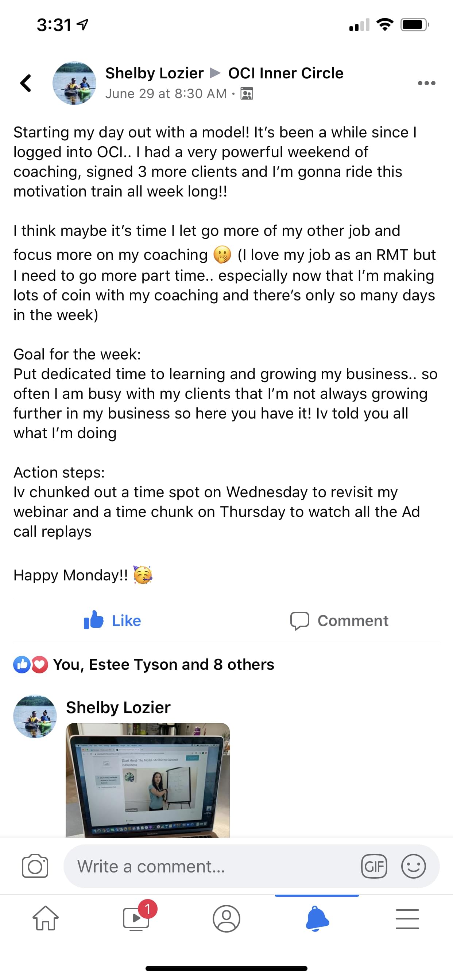Open Shelby Lozier's profile from post header
This screenshot has height=980, width=453.
[154, 73]
